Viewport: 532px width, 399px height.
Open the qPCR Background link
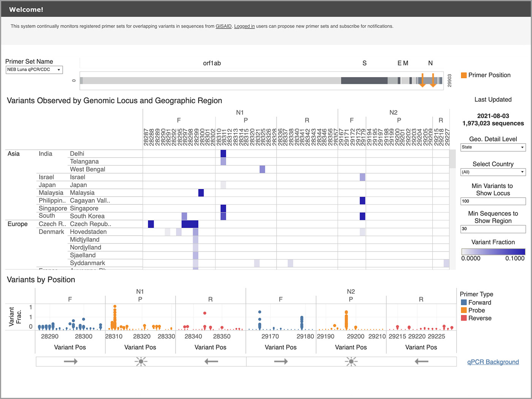[x=493, y=362]
